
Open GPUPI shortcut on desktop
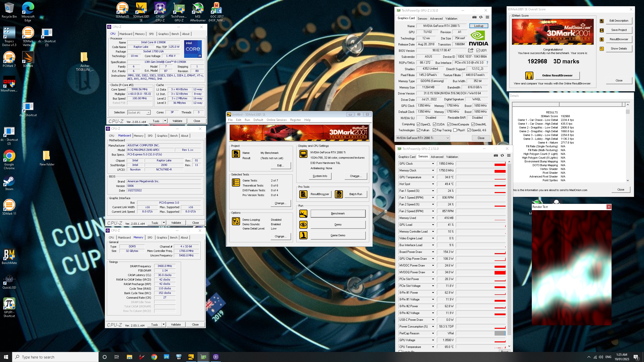(x=9, y=308)
